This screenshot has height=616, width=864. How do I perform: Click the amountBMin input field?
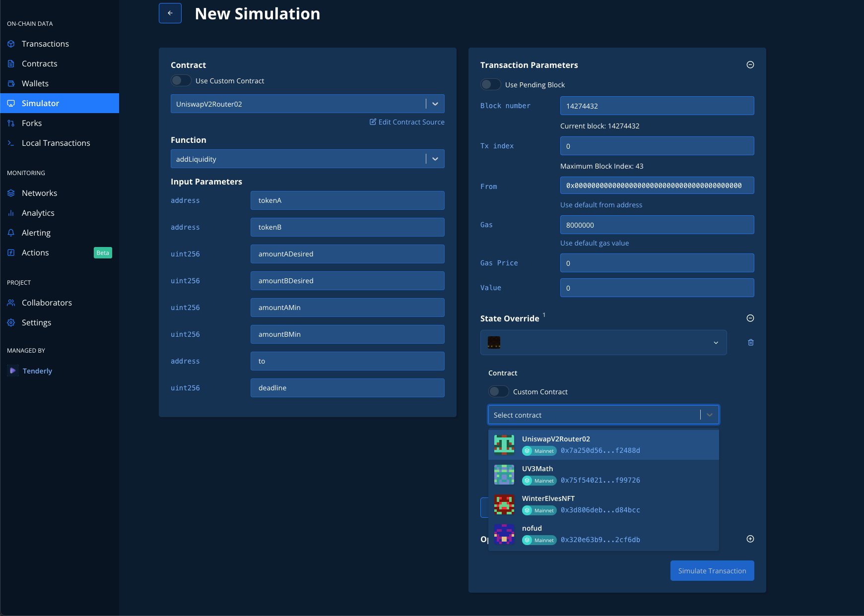click(x=347, y=334)
